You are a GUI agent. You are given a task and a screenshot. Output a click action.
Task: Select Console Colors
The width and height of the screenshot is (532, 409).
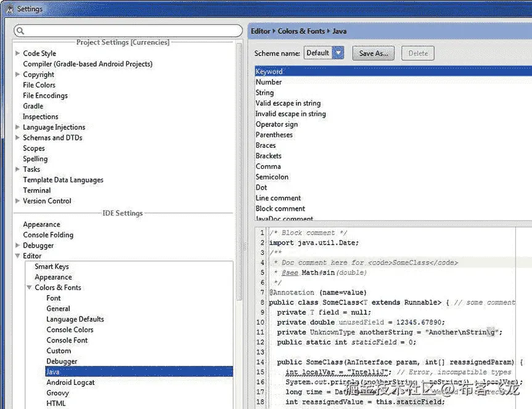point(70,330)
